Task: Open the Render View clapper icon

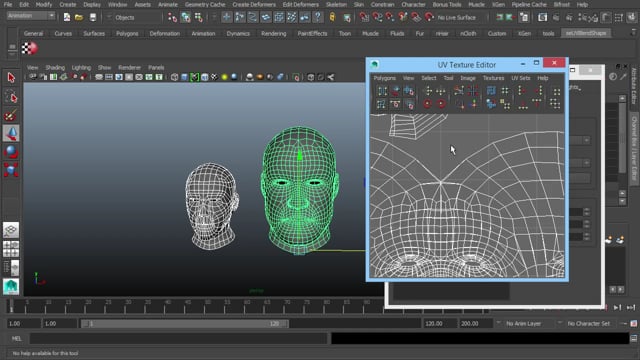Action: coord(542,17)
